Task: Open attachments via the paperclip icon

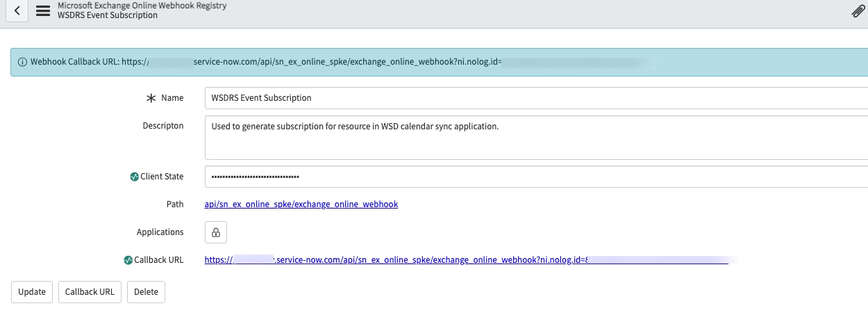Action: pos(858,11)
